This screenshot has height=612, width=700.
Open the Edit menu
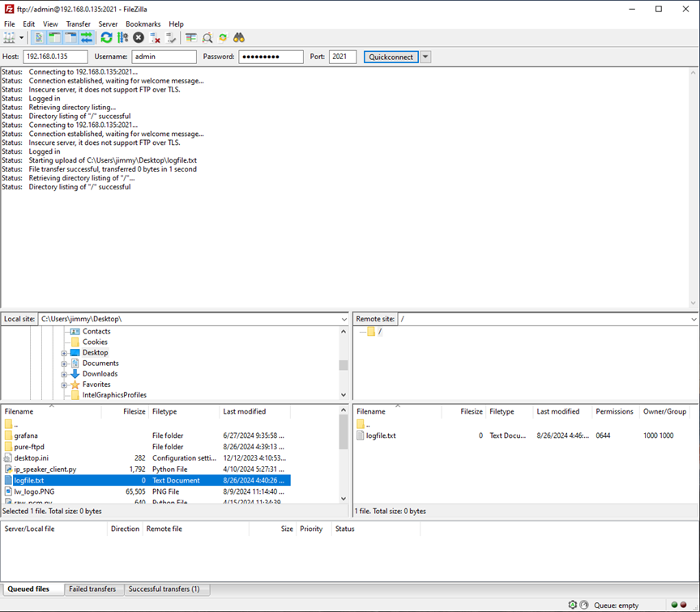point(28,24)
